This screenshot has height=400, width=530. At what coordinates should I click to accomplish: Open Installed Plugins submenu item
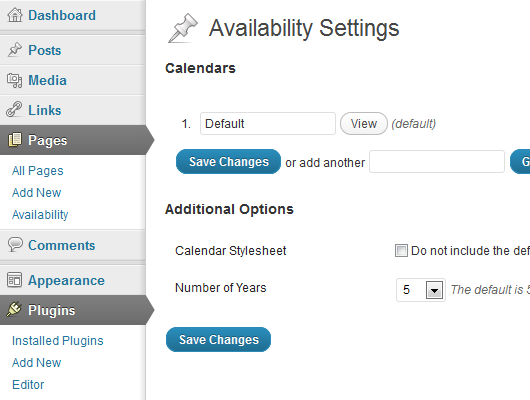pos(57,340)
